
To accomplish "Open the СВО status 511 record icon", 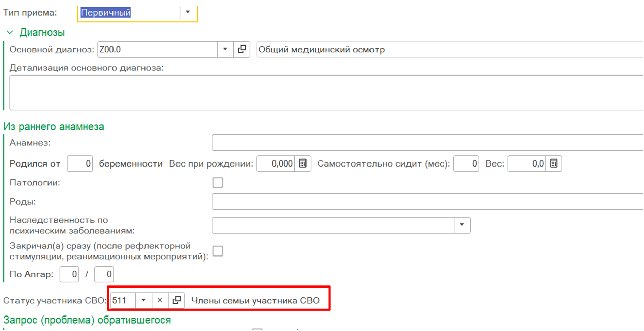I will tap(176, 300).
